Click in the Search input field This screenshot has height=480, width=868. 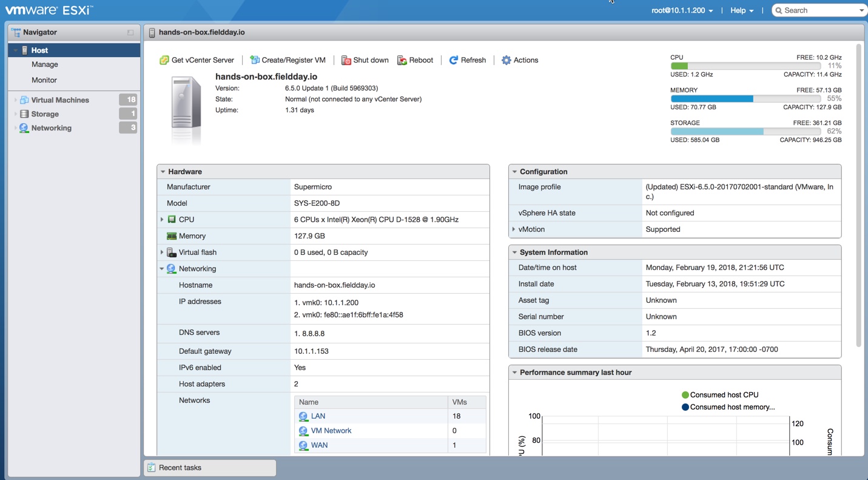point(819,10)
